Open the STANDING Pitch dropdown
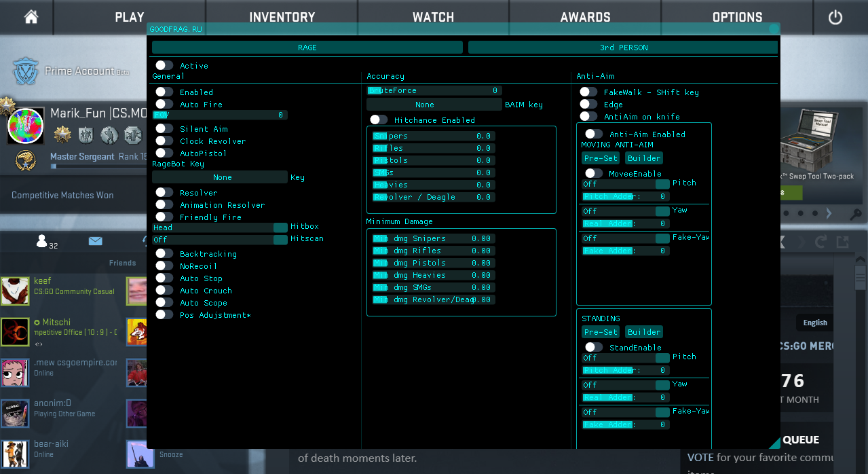This screenshot has width=868, height=474. coord(626,358)
